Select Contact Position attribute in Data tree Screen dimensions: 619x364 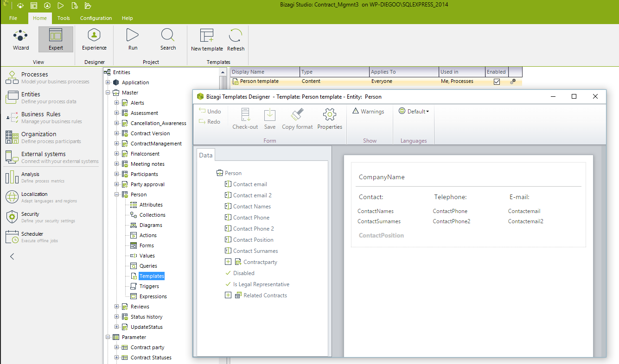253,239
